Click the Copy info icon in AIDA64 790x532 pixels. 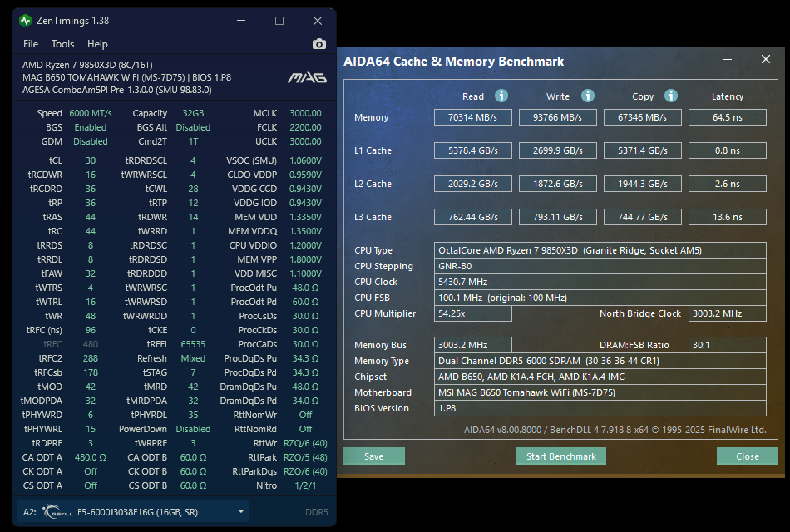pyautogui.click(x=671, y=96)
